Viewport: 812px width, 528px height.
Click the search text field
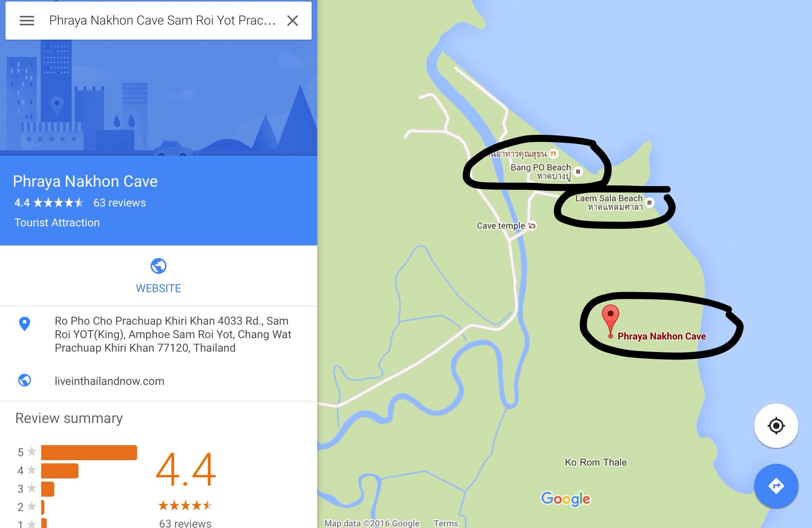pos(163,21)
